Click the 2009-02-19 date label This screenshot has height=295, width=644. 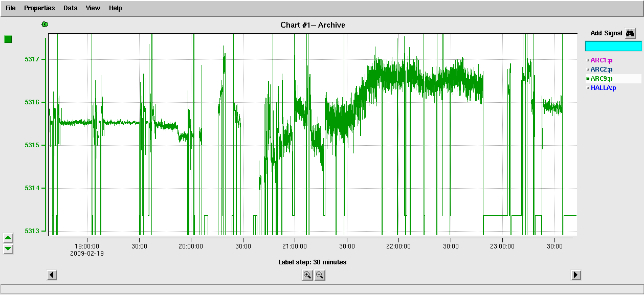[x=87, y=253]
